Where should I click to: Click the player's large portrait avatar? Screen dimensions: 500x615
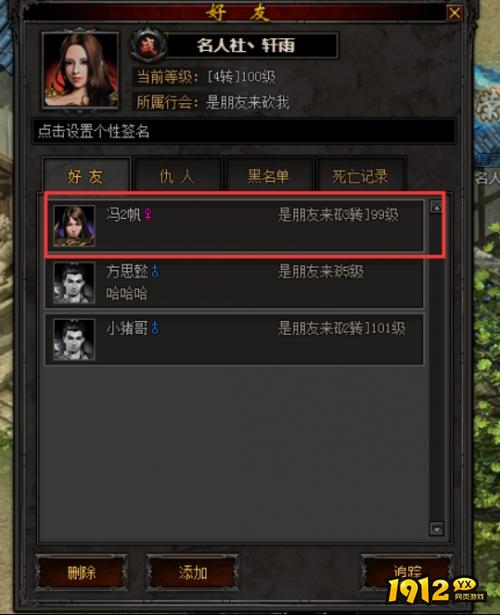[80, 70]
